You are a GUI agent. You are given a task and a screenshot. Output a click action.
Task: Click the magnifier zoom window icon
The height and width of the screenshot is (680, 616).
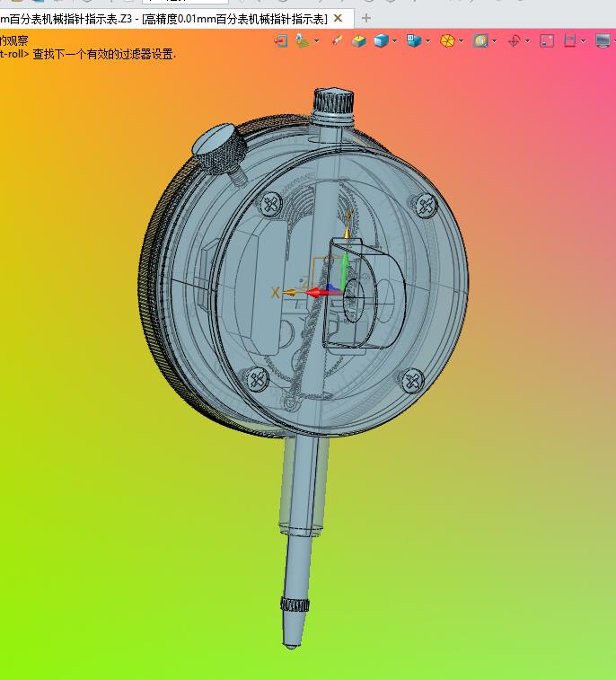point(480,40)
